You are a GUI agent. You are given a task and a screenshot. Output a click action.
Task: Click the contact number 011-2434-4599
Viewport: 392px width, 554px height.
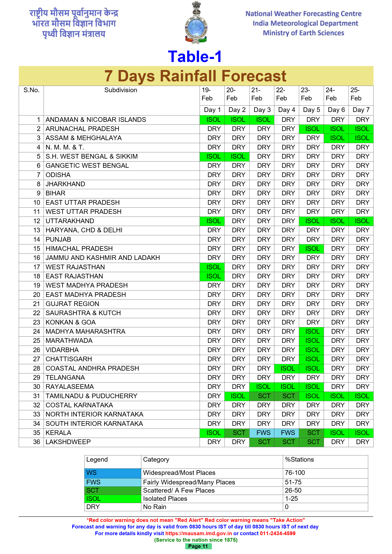277,533
